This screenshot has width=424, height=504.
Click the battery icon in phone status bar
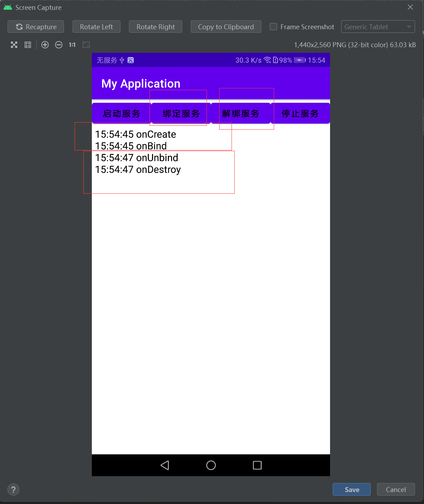click(x=300, y=60)
